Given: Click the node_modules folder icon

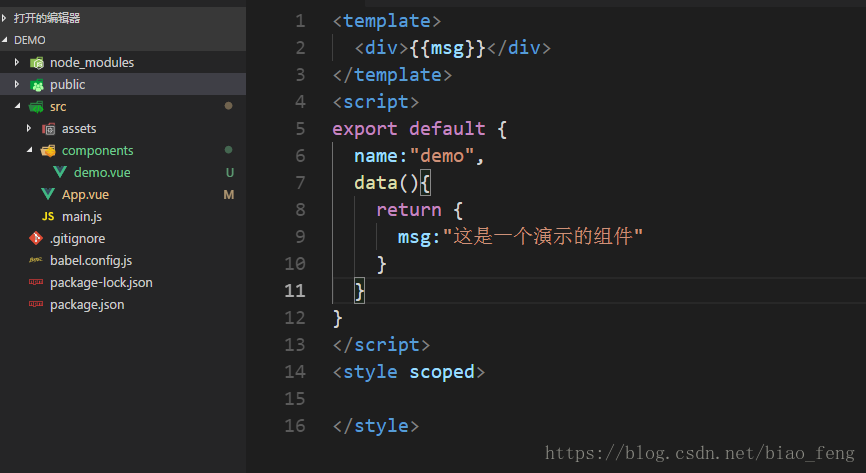Looking at the screenshot, I should pyautogui.click(x=36, y=63).
